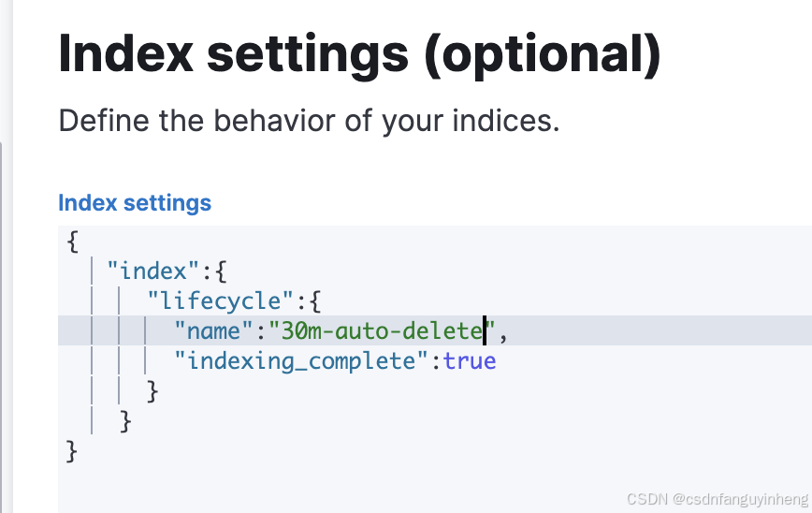Click the "Define the behavior of your indices" text
This screenshot has width=812, height=513.
(x=309, y=121)
